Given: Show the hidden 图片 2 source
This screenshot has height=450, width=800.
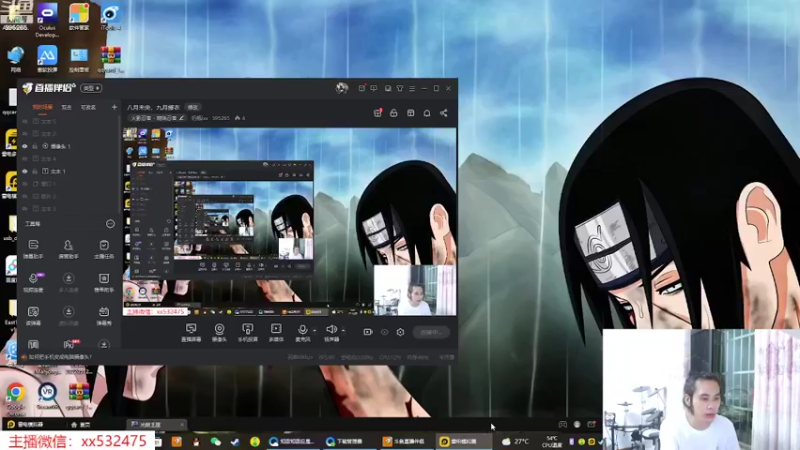Looking at the screenshot, I should pos(24,196).
